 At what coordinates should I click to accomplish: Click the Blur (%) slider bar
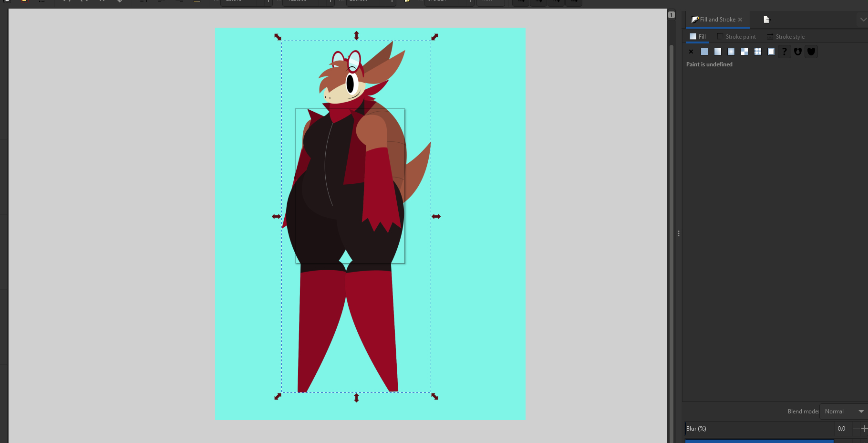(759, 429)
